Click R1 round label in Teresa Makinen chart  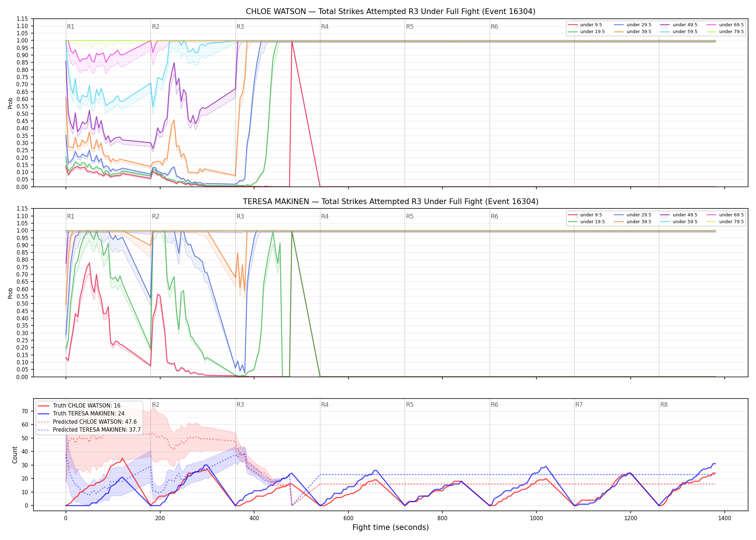(71, 216)
